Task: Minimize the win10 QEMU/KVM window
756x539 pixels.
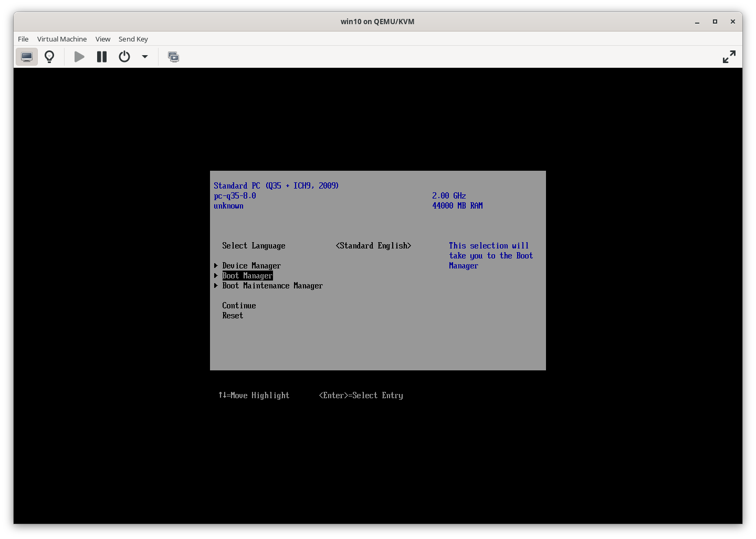Action: tap(697, 22)
